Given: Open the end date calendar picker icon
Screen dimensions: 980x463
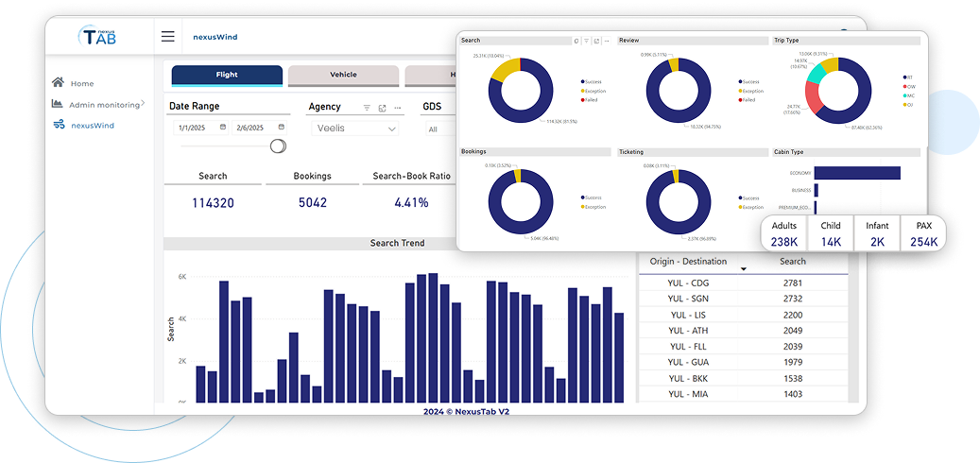Looking at the screenshot, I should [x=281, y=127].
